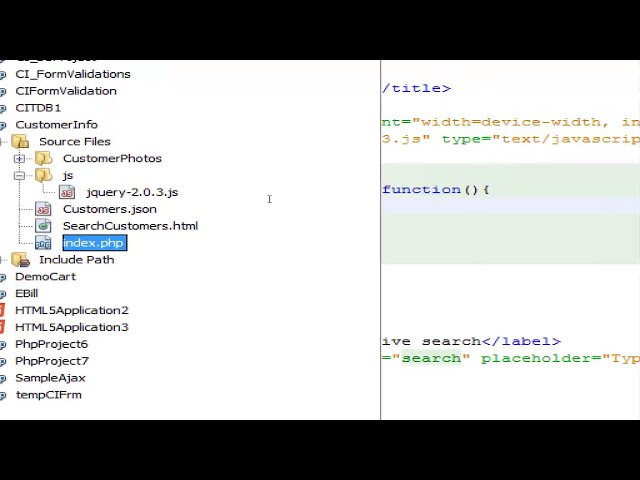The image size is (640, 480).
Task: Select the CIFormValidation project
Action: coord(66,91)
